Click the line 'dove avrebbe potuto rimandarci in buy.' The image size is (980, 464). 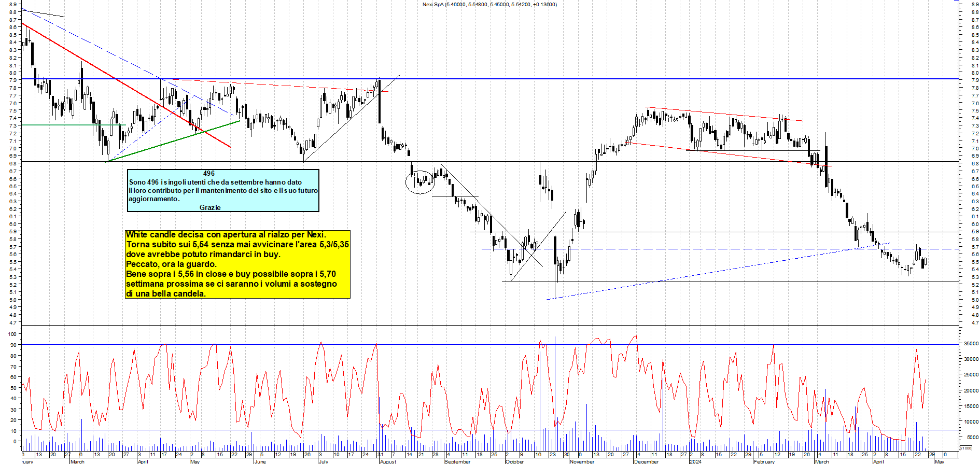(203, 255)
